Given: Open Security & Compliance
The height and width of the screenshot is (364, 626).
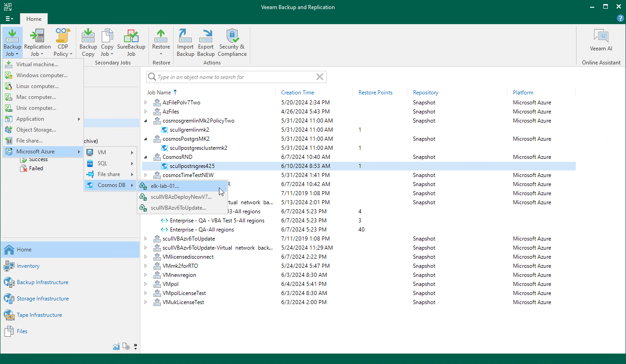Looking at the screenshot, I should coord(232,42).
